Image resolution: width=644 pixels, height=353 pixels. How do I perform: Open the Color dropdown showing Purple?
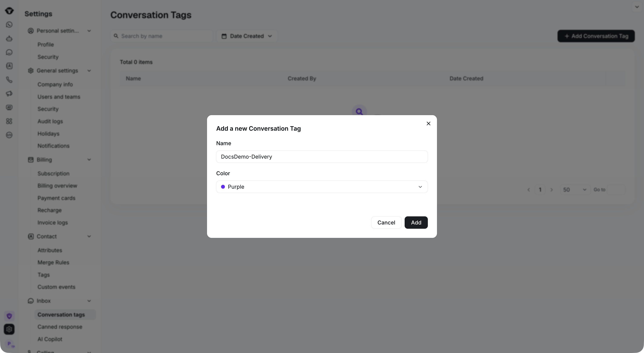(322, 187)
